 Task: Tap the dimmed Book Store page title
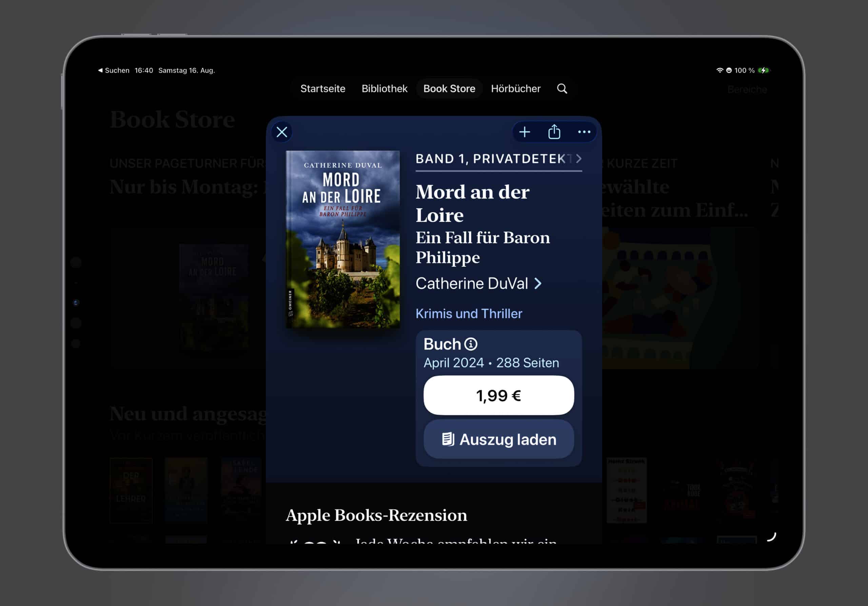click(x=172, y=120)
